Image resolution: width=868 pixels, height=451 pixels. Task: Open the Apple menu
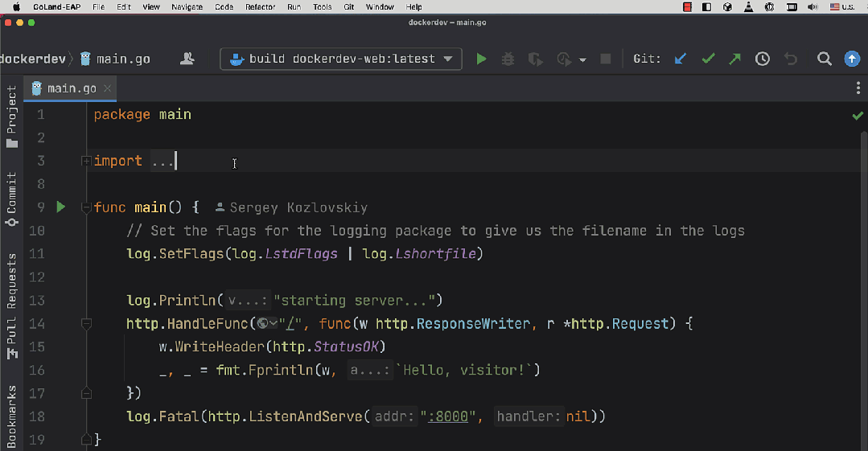(16, 6)
